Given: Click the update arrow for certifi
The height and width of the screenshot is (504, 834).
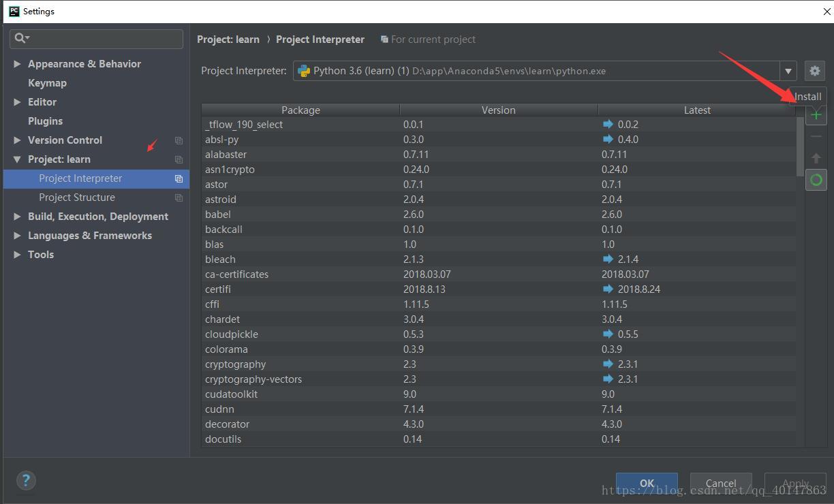Looking at the screenshot, I should (608, 289).
